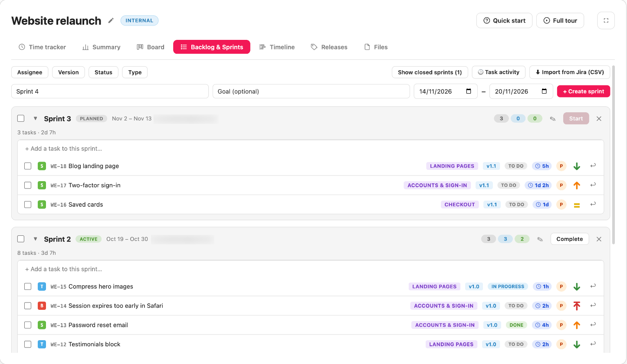Check the WE-14 Session expires task
Screen dimensions: 627x364
click(x=28, y=305)
